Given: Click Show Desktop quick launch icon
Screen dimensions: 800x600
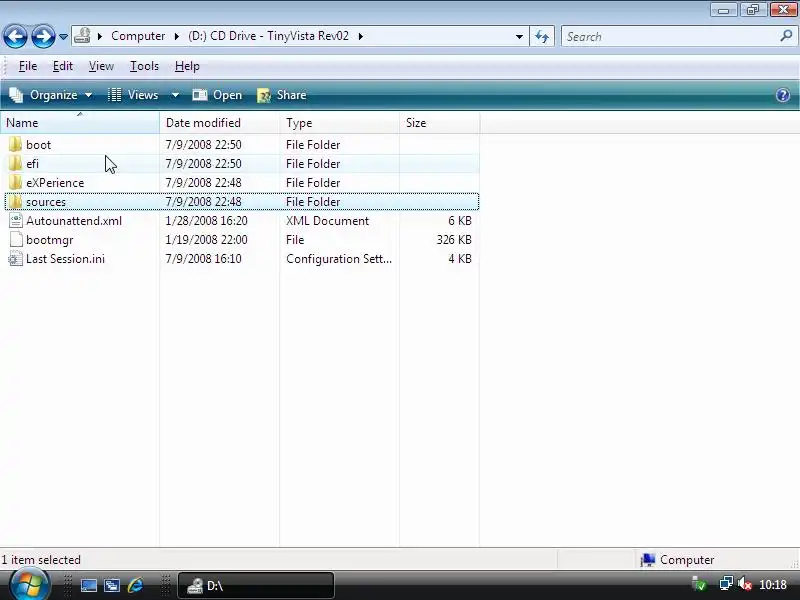Looking at the screenshot, I should click(89, 585).
